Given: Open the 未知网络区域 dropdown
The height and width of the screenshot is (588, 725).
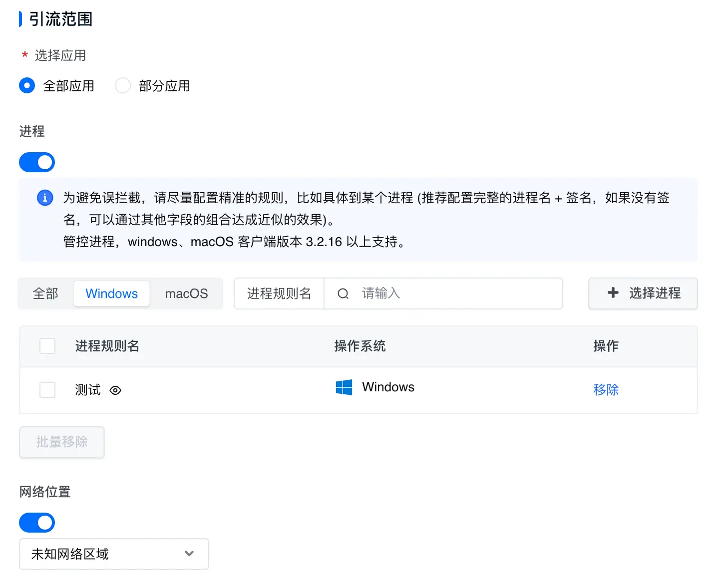Looking at the screenshot, I should (x=114, y=554).
